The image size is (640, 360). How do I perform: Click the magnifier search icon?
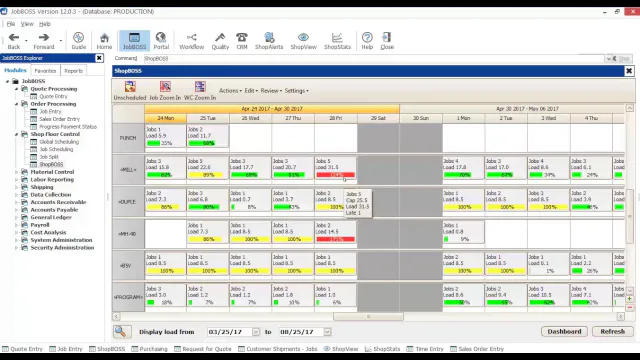[122, 331]
